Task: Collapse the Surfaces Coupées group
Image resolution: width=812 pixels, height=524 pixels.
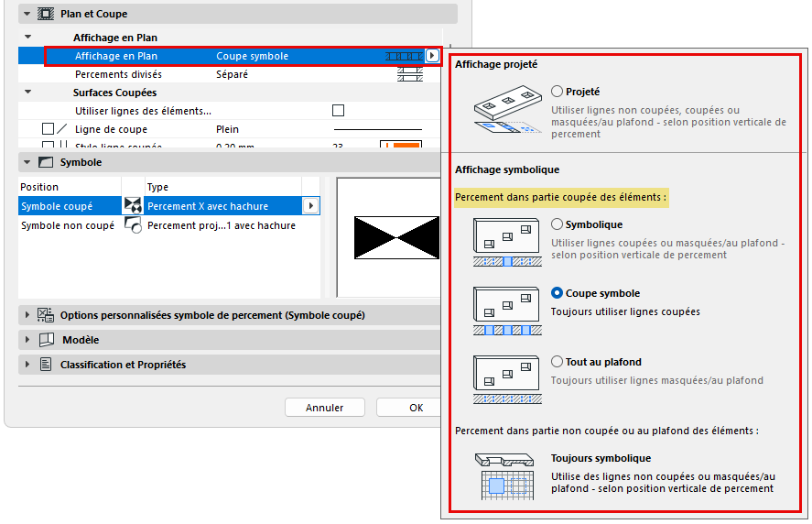Action: coord(28,93)
